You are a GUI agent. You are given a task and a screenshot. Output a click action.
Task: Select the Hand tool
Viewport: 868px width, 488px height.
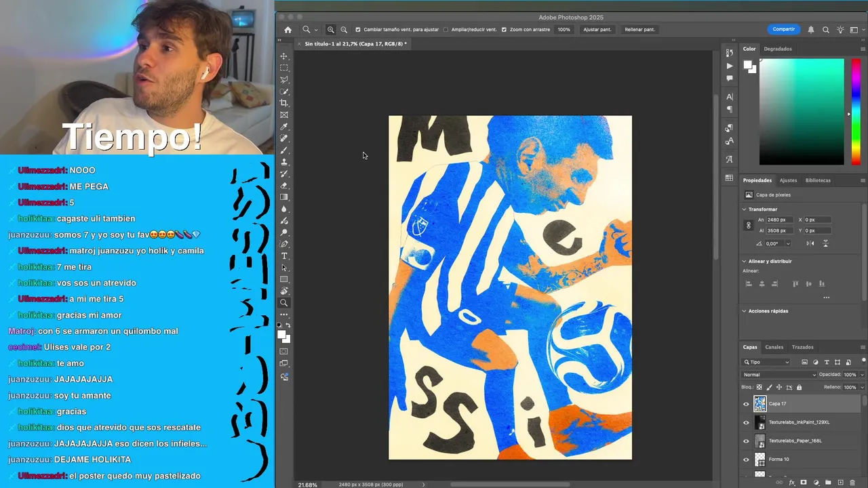tap(284, 291)
